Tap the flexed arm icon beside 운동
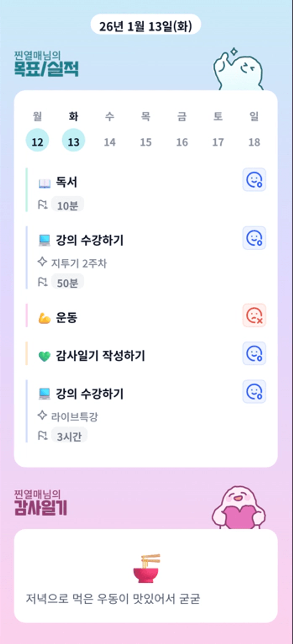293x644 pixels. (x=44, y=318)
